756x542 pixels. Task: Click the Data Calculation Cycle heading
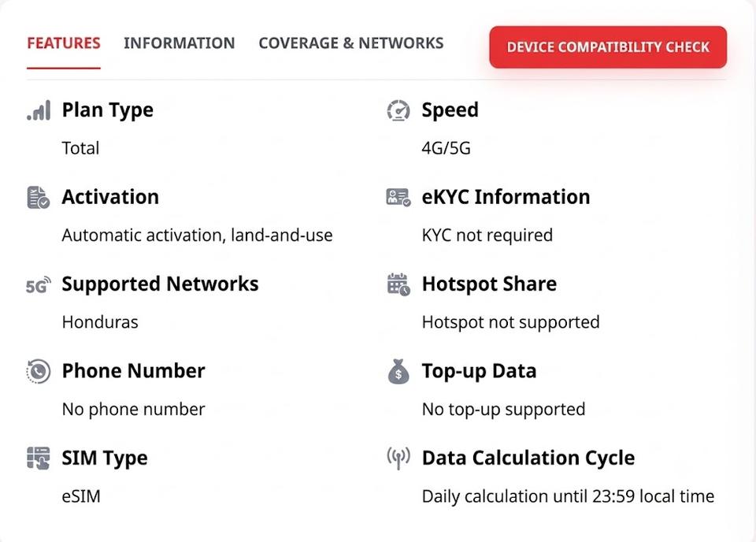tap(528, 458)
